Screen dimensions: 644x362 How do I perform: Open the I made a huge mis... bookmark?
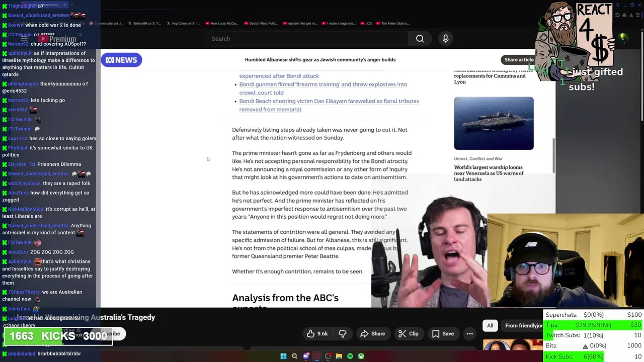(338, 23)
